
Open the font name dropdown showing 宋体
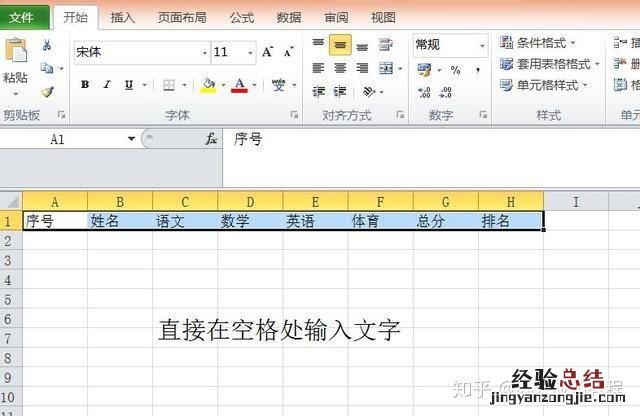(204, 52)
